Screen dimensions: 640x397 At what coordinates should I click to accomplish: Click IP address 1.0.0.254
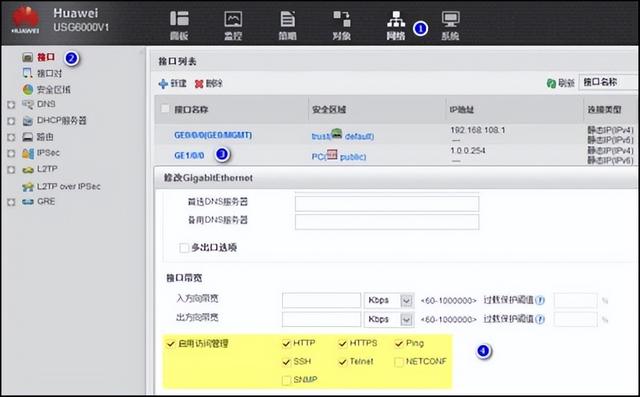[468, 151]
